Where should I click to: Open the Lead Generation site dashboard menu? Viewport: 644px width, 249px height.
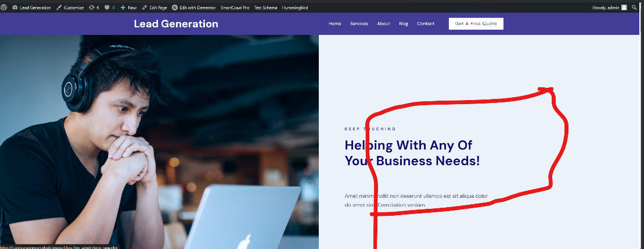point(31,8)
